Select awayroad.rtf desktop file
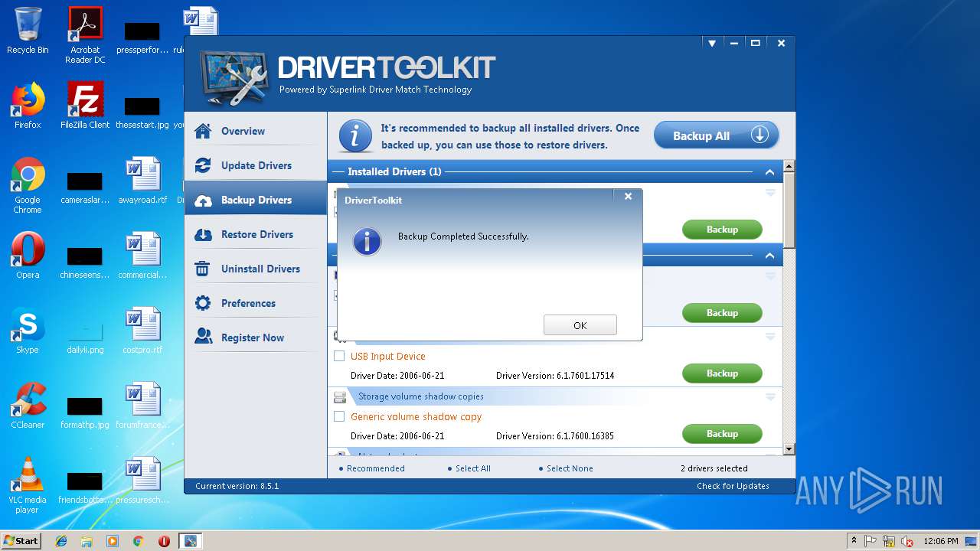 click(x=142, y=181)
